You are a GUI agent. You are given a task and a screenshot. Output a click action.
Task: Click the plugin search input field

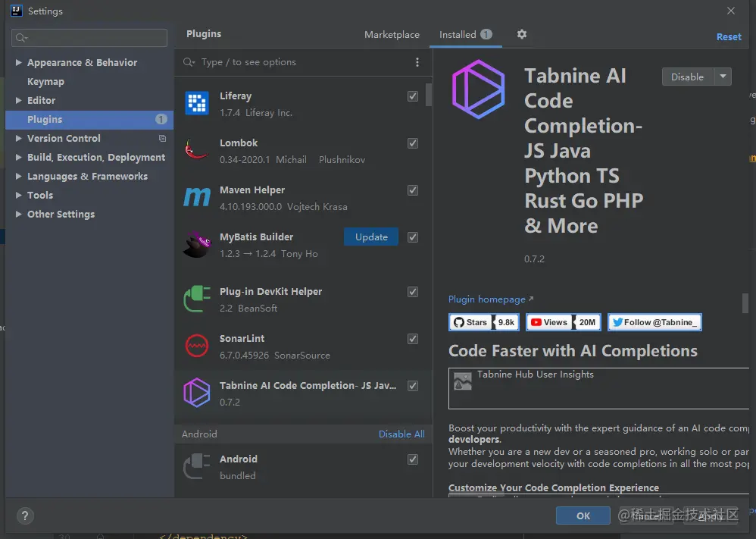click(x=303, y=62)
